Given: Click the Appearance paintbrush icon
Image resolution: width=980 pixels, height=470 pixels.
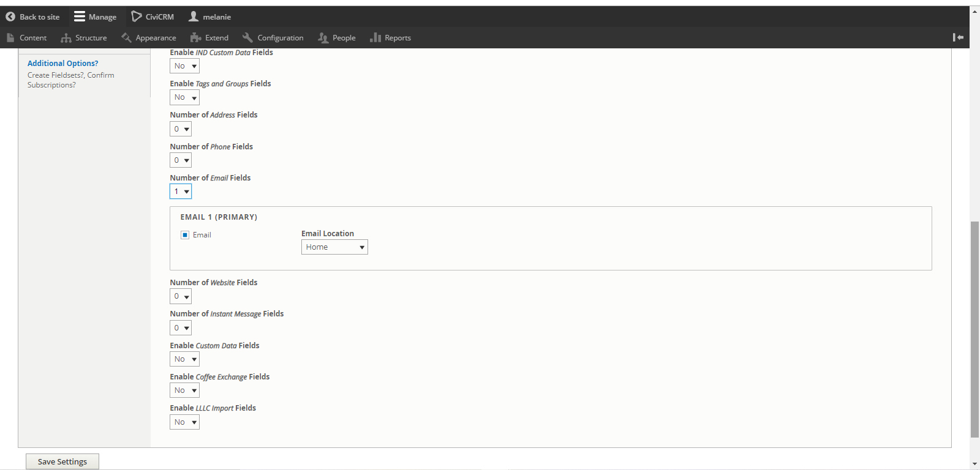Looking at the screenshot, I should click(x=126, y=38).
